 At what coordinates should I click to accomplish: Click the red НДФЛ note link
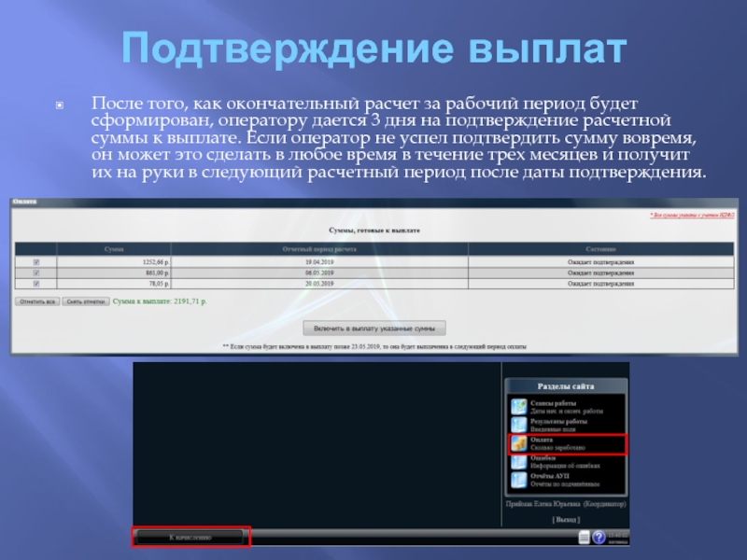pyautogui.click(x=692, y=216)
